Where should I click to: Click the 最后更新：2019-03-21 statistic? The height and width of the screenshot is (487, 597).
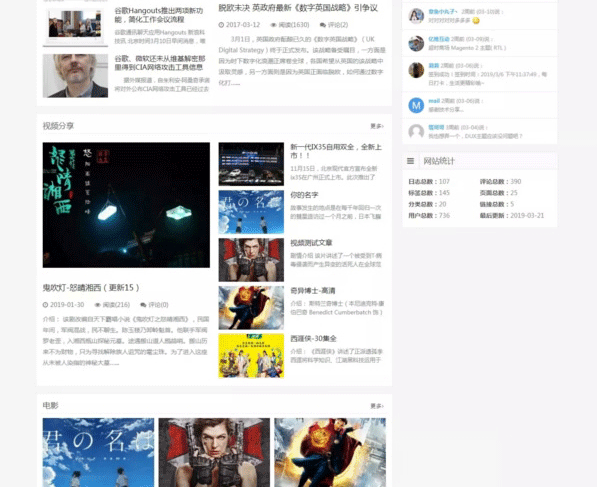(x=512, y=216)
